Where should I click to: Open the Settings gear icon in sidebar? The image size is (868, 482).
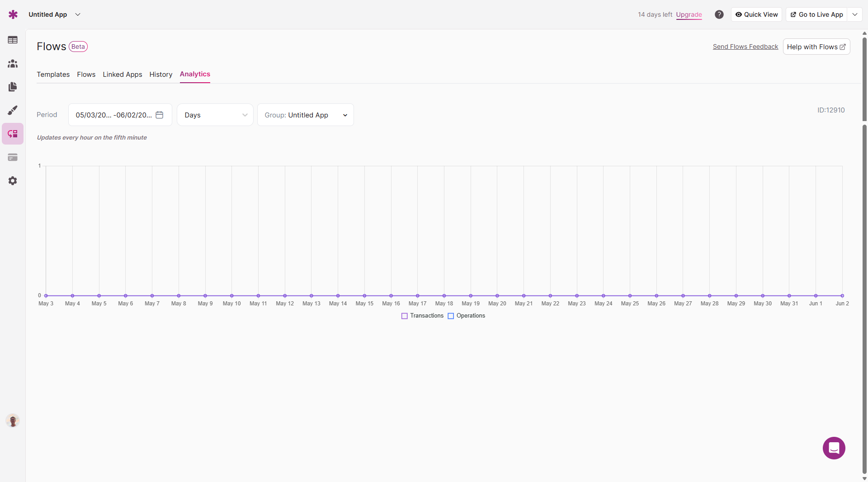click(x=13, y=181)
